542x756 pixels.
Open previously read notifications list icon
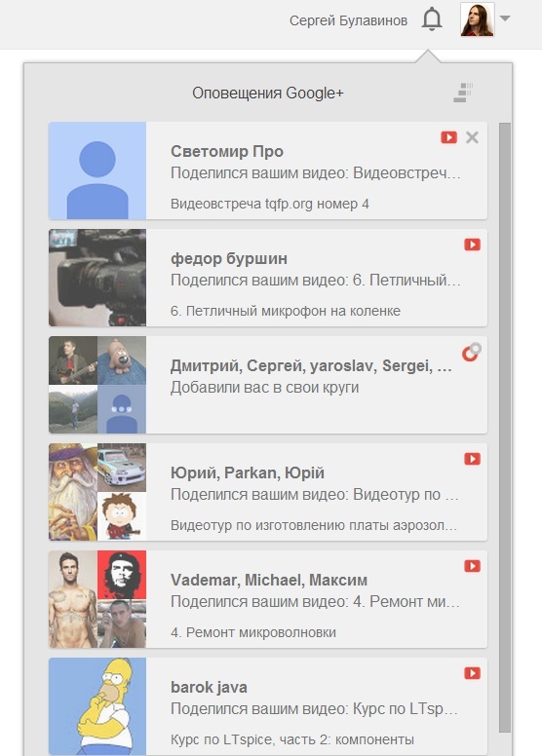tap(463, 93)
